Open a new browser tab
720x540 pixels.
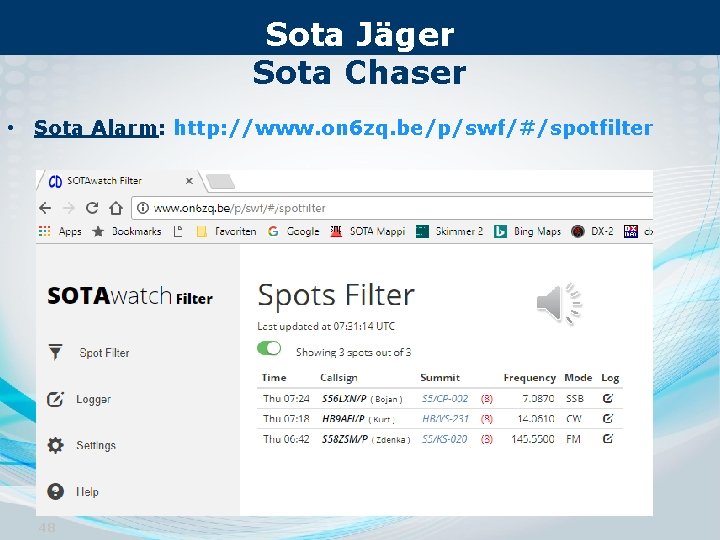point(220,182)
